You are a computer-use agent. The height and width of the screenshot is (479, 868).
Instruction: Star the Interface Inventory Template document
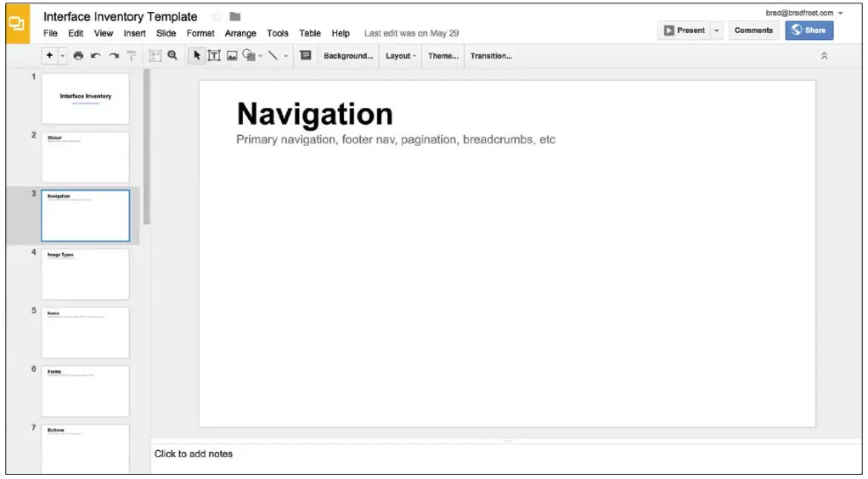tap(217, 17)
